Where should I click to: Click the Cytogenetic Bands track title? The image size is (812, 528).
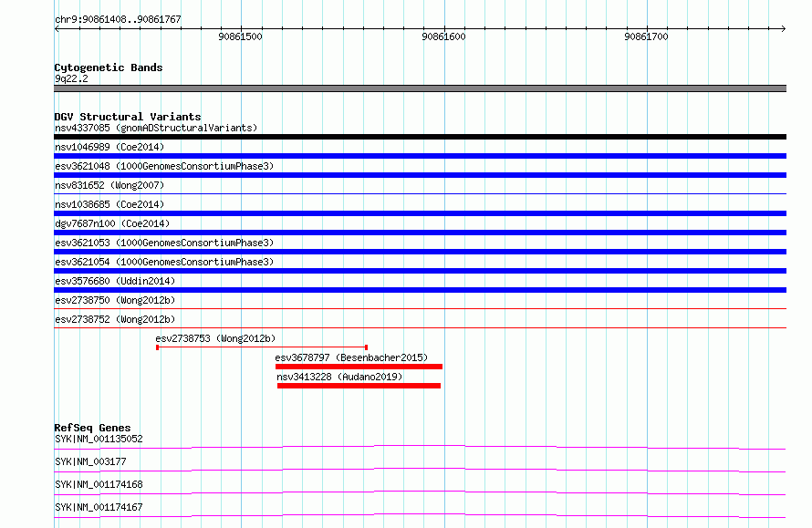tap(109, 67)
